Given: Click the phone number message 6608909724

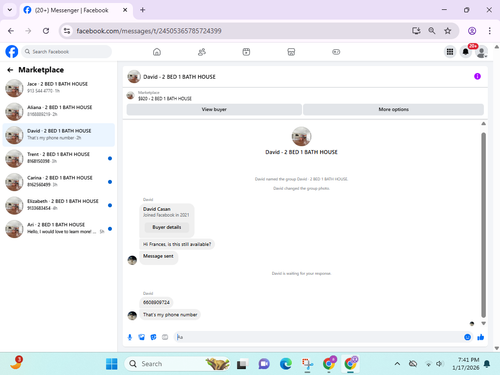Looking at the screenshot, I should (156, 302).
